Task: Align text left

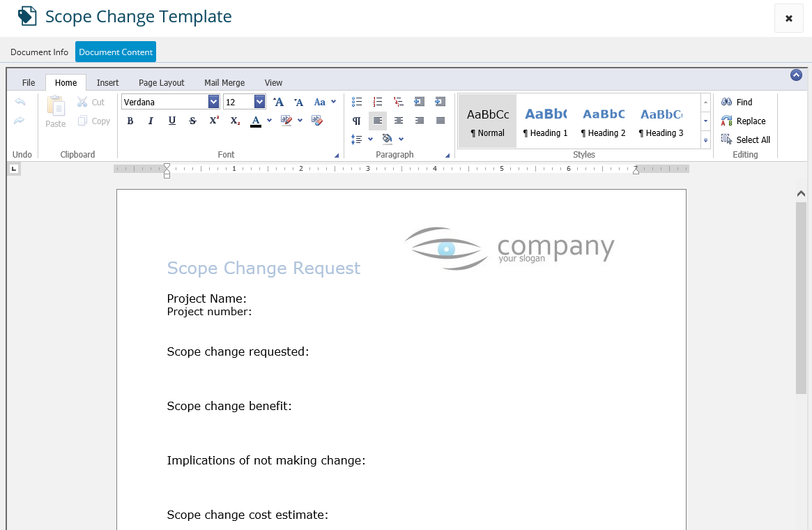Action: click(x=378, y=121)
